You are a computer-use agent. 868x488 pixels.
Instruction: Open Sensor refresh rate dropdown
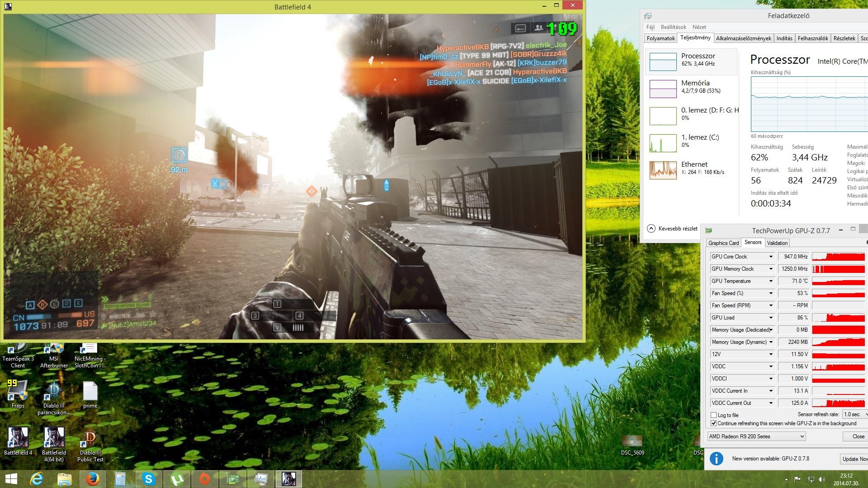tap(854, 414)
